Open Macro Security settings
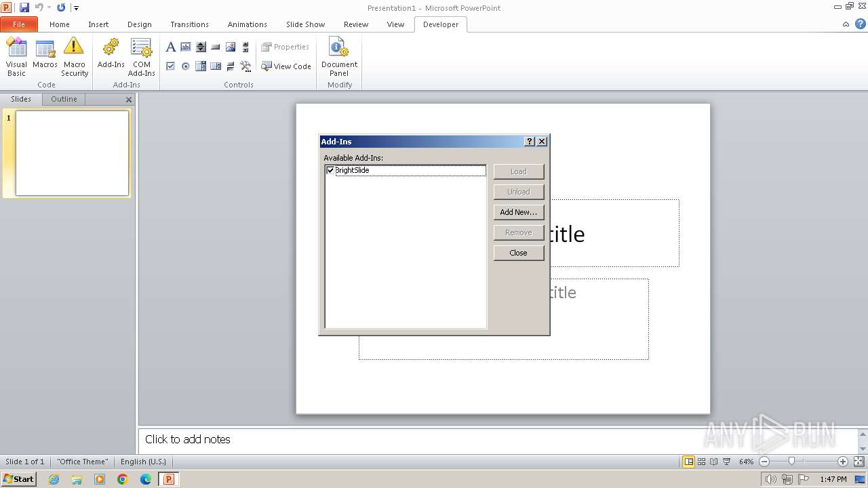This screenshot has width=868, height=488. (x=74, y=58)
